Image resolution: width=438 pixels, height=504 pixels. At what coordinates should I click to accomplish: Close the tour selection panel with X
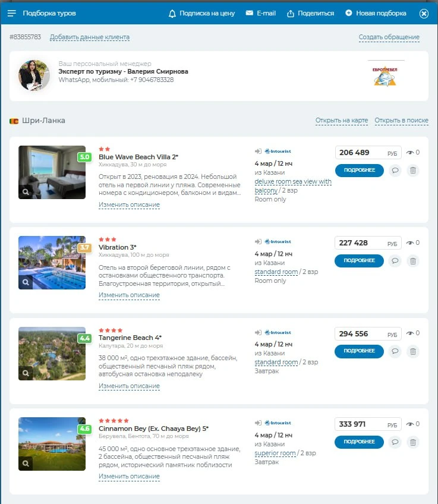point(424,14)
